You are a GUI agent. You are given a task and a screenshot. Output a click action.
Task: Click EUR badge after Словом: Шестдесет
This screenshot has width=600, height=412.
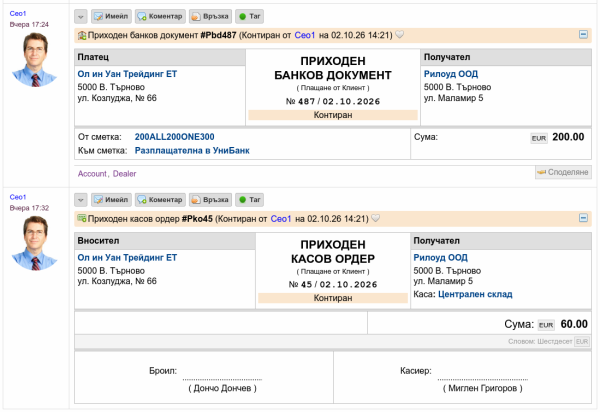[x=582, y=341]
